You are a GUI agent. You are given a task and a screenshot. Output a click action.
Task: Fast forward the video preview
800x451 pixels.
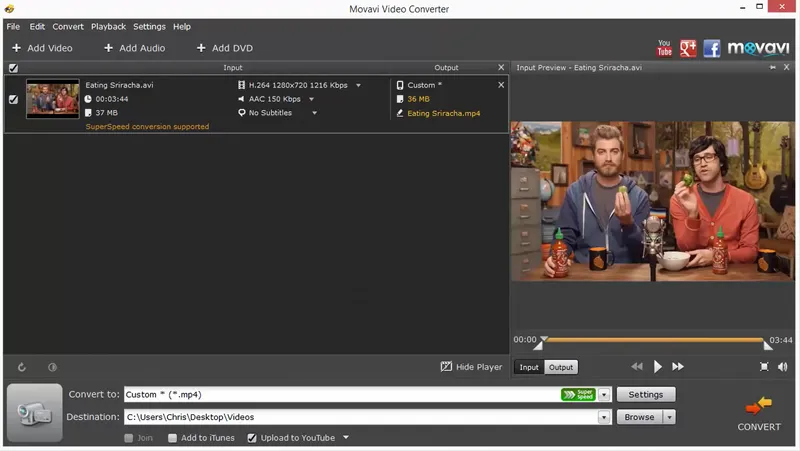point(678,366)
